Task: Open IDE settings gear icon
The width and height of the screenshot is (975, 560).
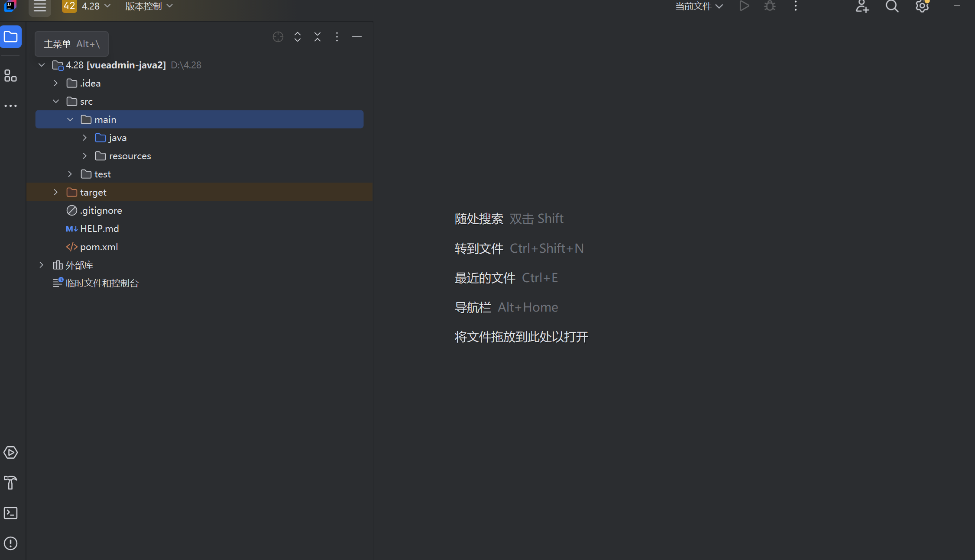Action: (x=922, y=6)
